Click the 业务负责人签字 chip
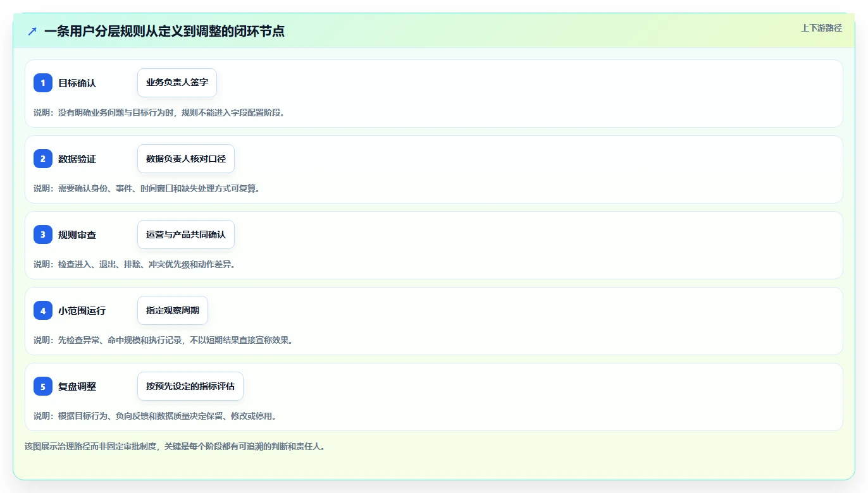The width and height of the screenshot is (868, 493). click(x=177, y=83)
